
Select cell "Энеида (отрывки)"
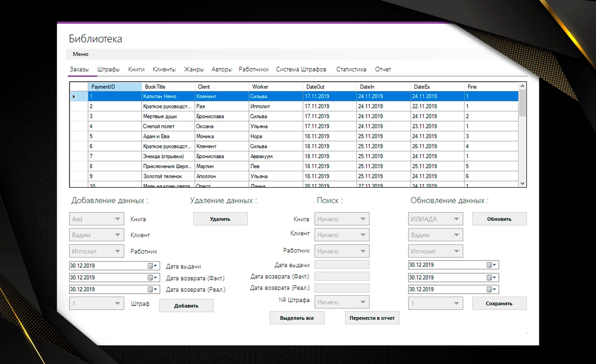coord(168,156)
